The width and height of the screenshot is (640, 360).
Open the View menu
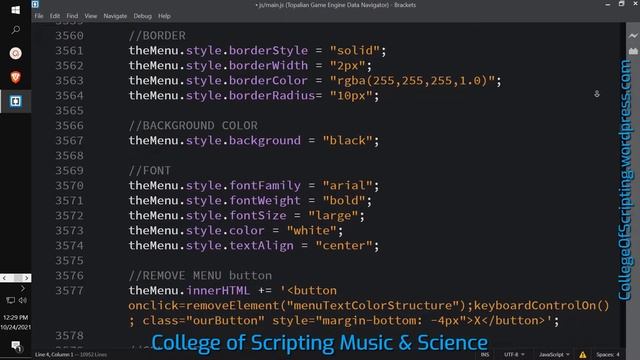(91, 16)
